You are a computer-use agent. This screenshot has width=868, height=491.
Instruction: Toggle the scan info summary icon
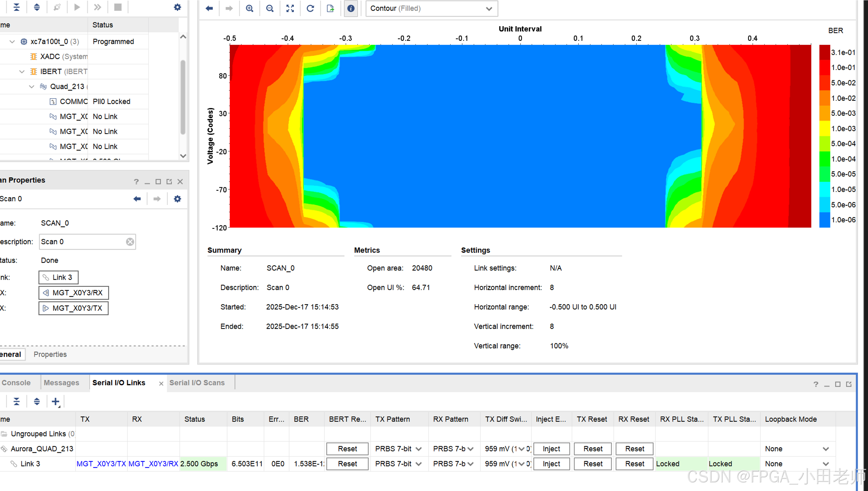[x=351, y=8]
